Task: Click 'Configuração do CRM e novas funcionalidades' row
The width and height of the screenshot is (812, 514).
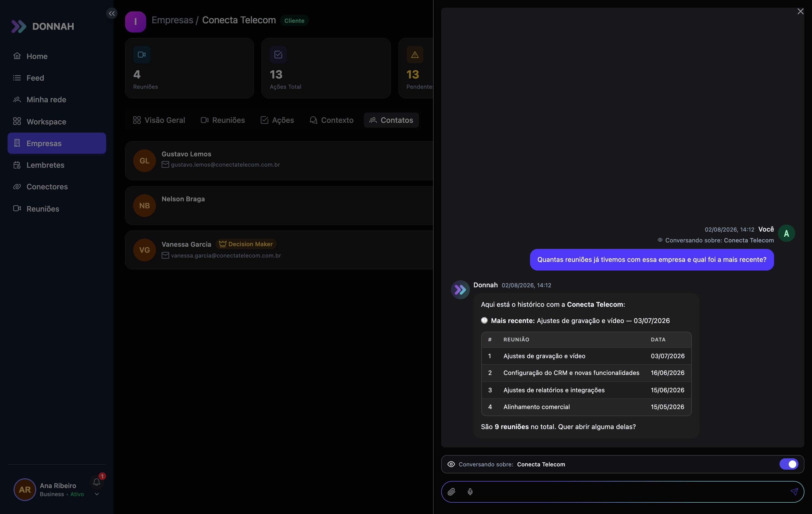Action: click(587, 373)
